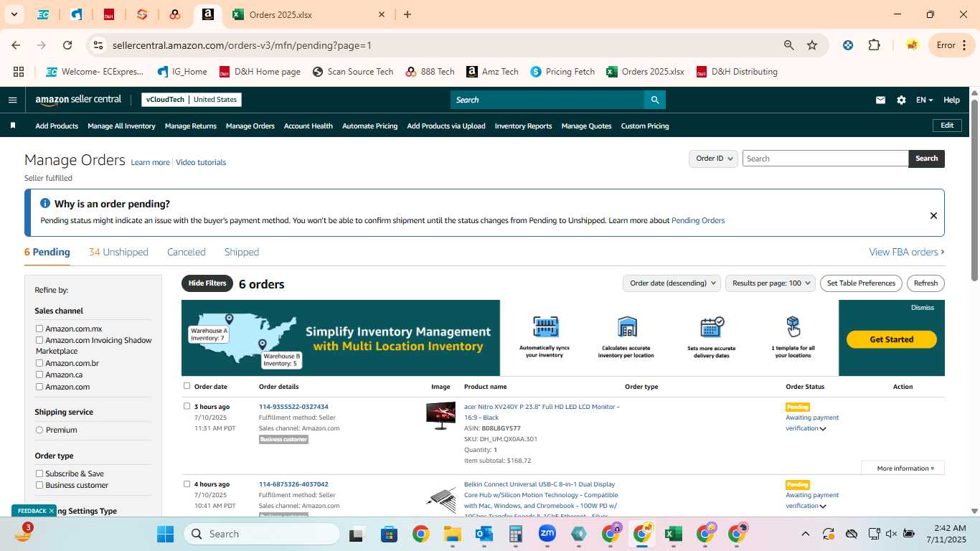Screen dimensions: 980x551
Task: Check the Amazon.com.mx sales channel filter
Action: click(39, 329)
